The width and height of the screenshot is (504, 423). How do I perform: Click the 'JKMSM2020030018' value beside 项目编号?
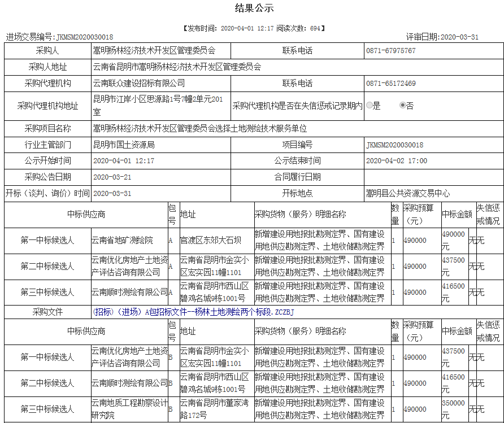point(395,145)
